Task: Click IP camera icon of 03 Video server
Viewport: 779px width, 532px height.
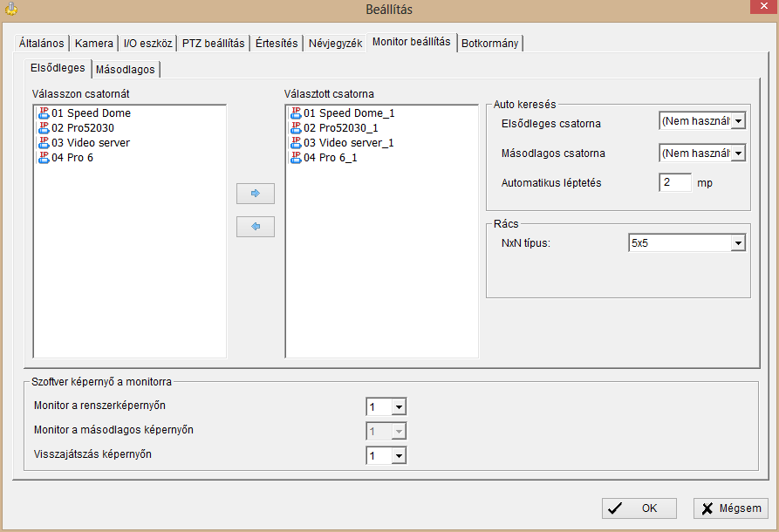Action: (x=44, y=143)
